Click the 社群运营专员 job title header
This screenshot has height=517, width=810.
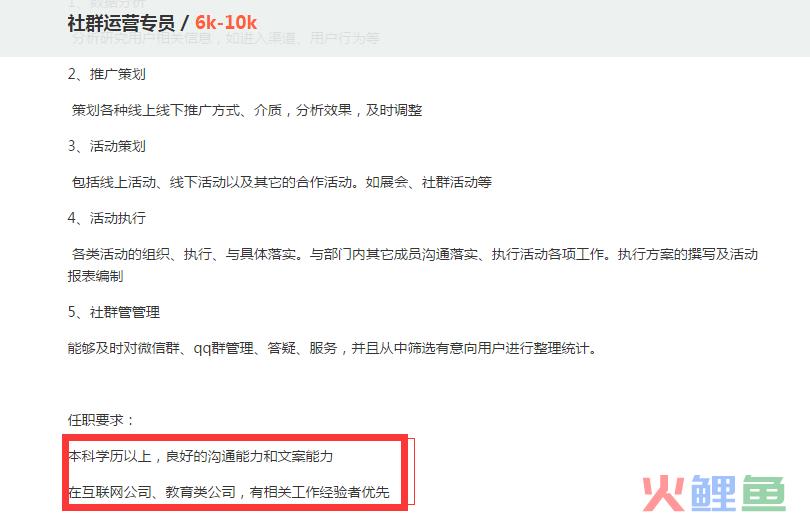121,23
